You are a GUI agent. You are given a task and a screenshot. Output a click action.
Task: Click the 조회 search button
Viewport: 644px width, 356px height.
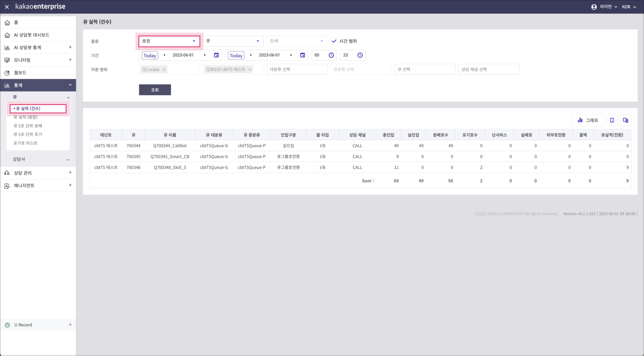pyautogui.click(x=155, y=90)
